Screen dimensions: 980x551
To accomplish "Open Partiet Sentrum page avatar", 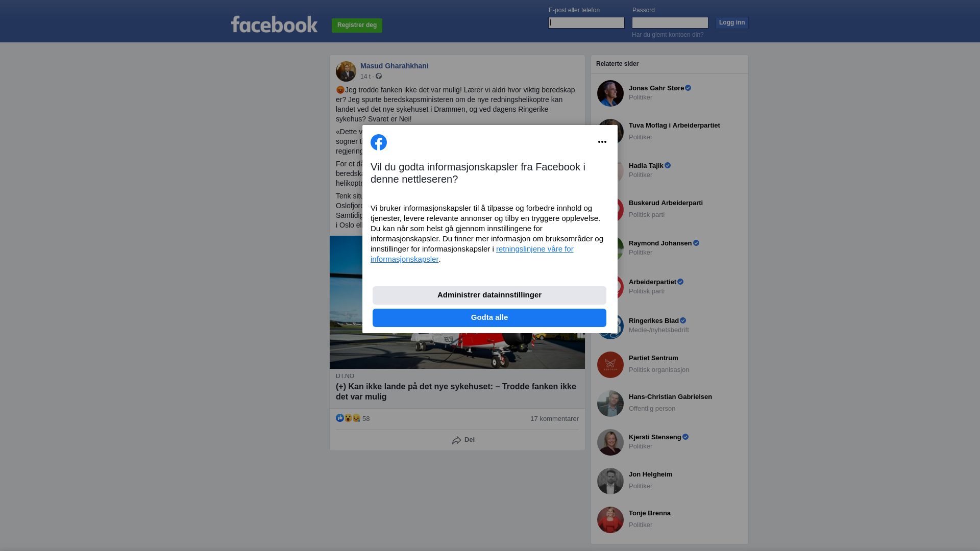I will pyautogui.click(x=610, y=365).
